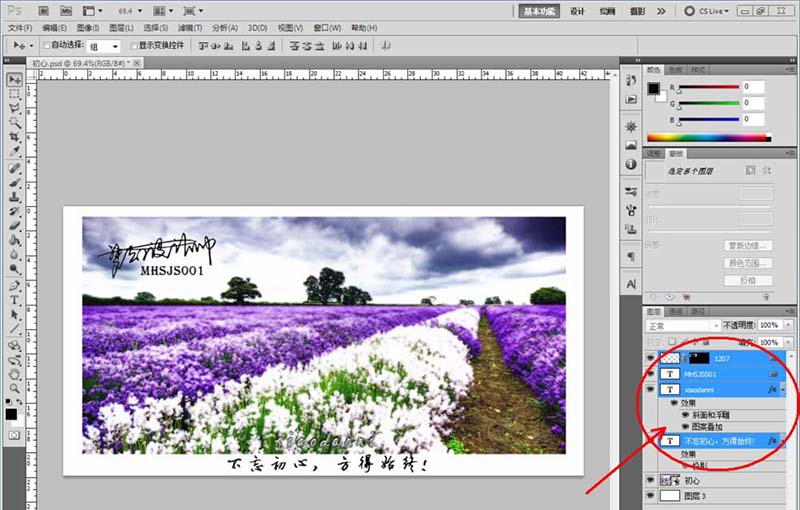
Task: Toggle visibility of 图案叠加 effect
Action: coord(686,427)
